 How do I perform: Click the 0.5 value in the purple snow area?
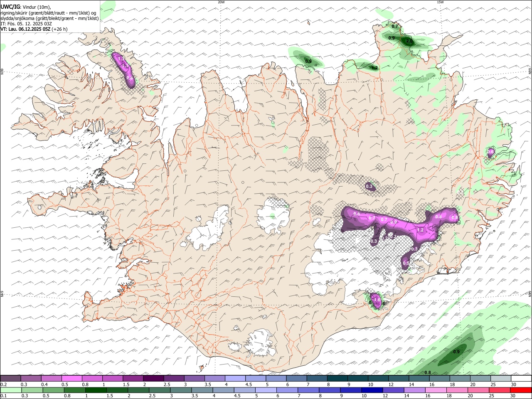click(x=406, y=264)
